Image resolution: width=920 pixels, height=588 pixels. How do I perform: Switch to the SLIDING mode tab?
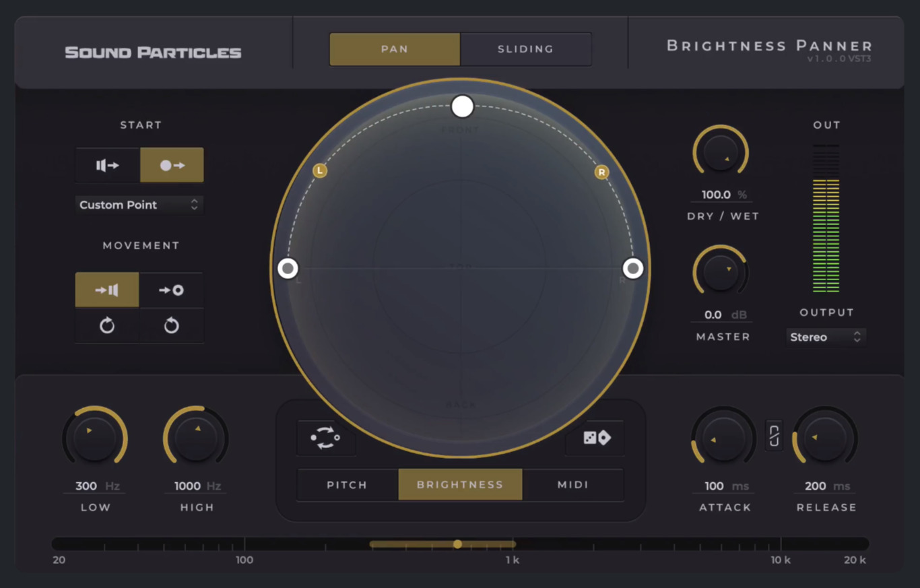click(x=526, y=49)
